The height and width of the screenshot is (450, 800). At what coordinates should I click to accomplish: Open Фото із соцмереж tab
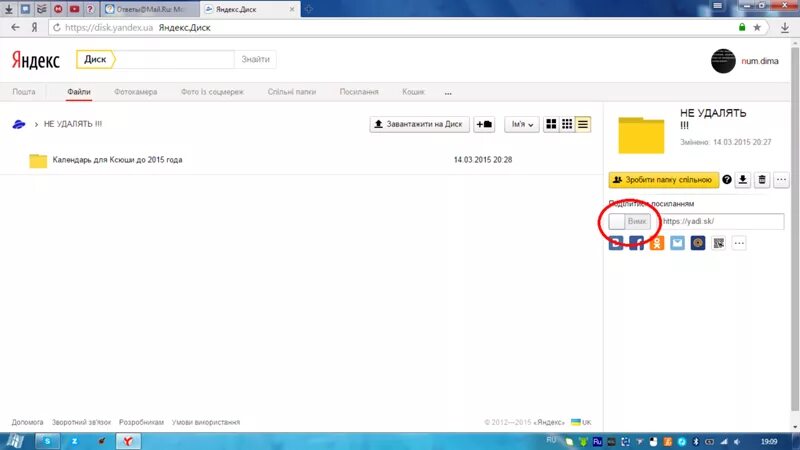[212, 92]
